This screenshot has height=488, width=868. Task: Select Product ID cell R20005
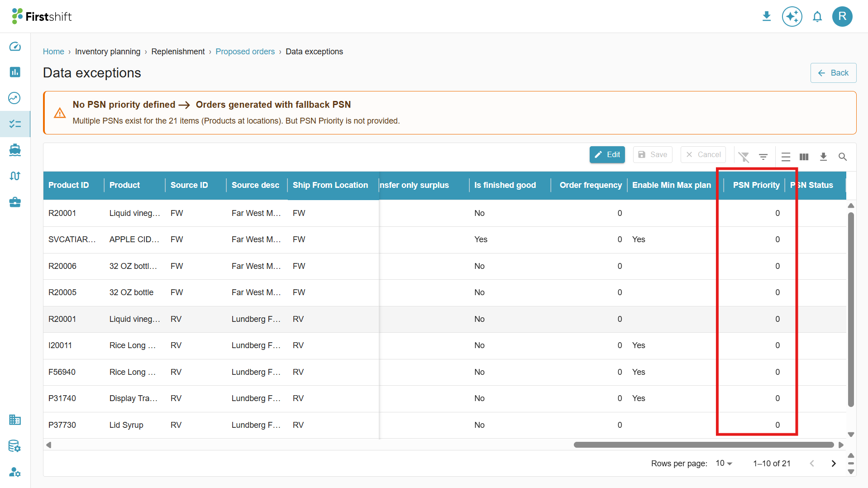point(73,292)
